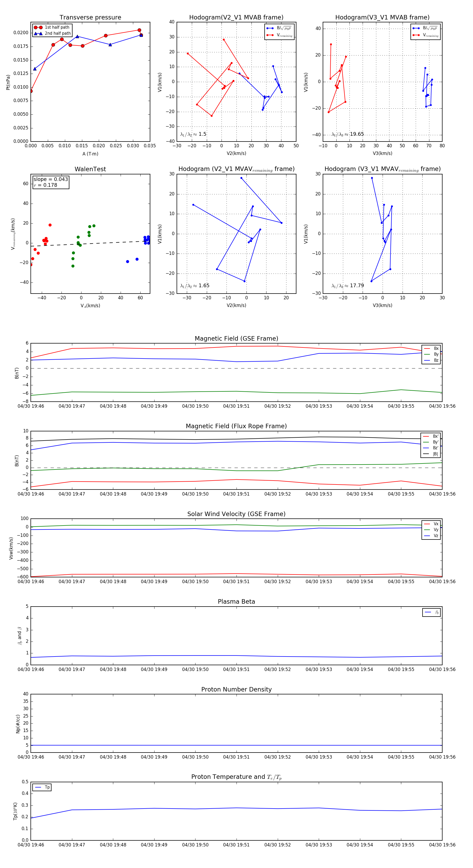The height and width of the screenshot is (868, 473).
Task: Select the "Vx" legend entry
Action: (x=431, y=524)
